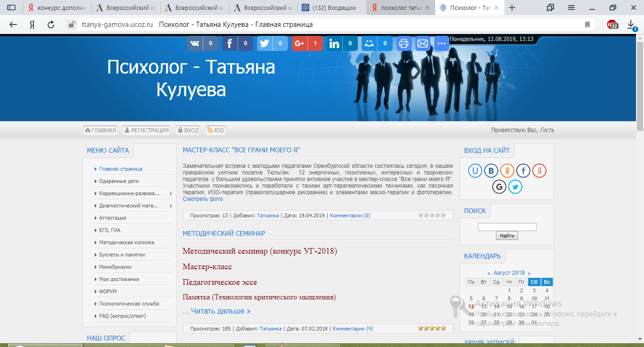Reload the page with refresh icon
Screen dimensions: 644x347
51,25
